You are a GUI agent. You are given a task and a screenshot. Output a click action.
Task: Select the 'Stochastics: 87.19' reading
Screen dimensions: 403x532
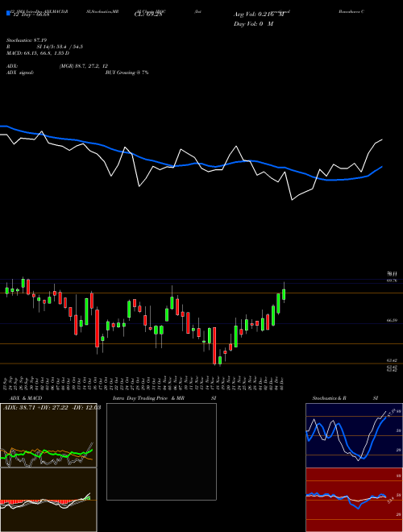[x=27, y=40]
